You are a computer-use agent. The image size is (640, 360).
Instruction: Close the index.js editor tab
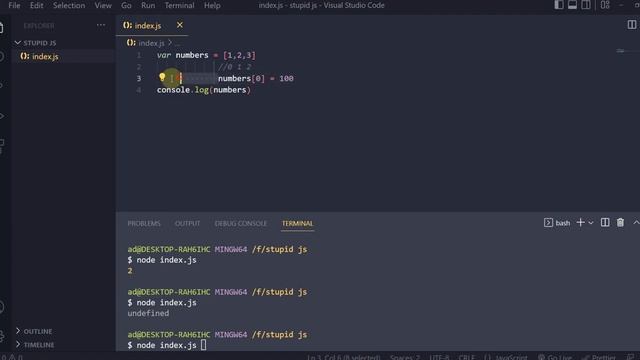[x=180, y=25]
